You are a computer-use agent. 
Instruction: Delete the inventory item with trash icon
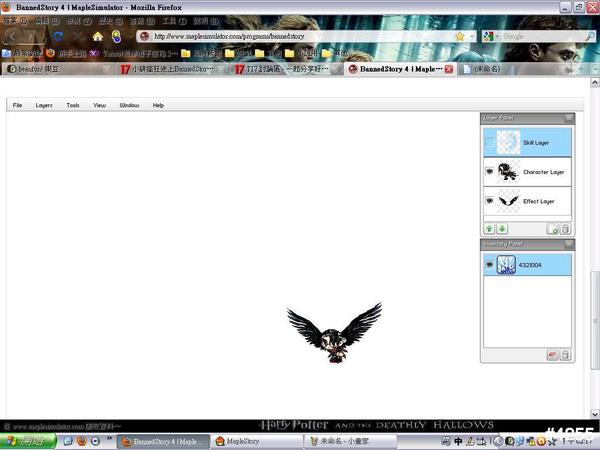pos(565,355)
